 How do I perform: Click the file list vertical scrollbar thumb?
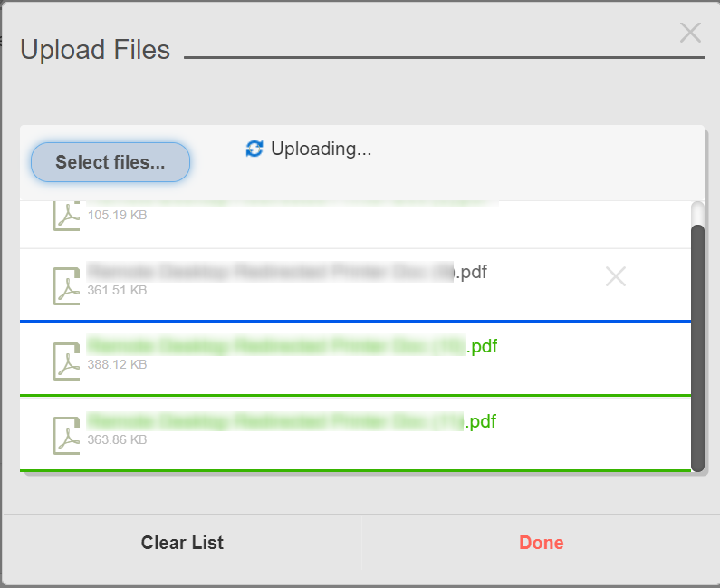click(x=697, y=348)
